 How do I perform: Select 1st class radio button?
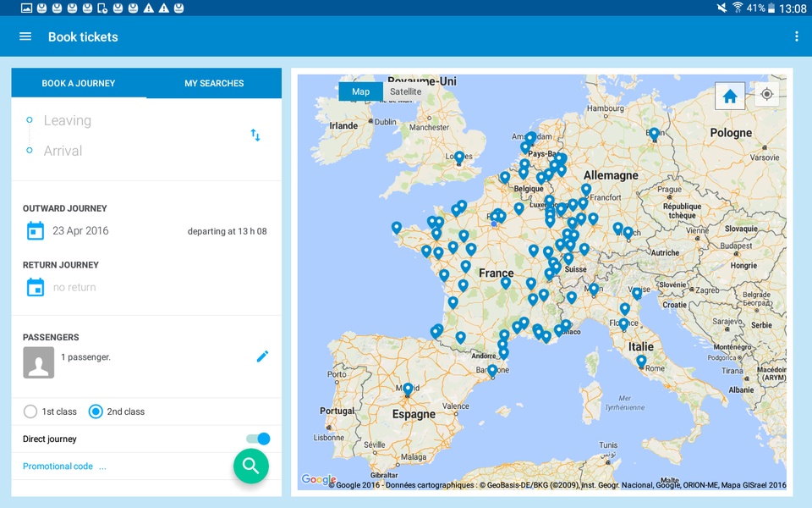coord(30,411)
